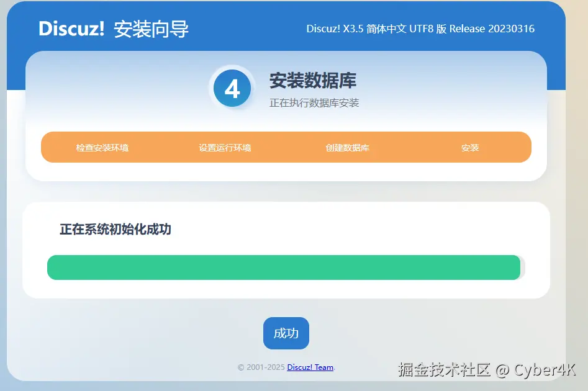Open the Discuz! Team link
This screenshot has height=391, width=588.
[310, 367]
